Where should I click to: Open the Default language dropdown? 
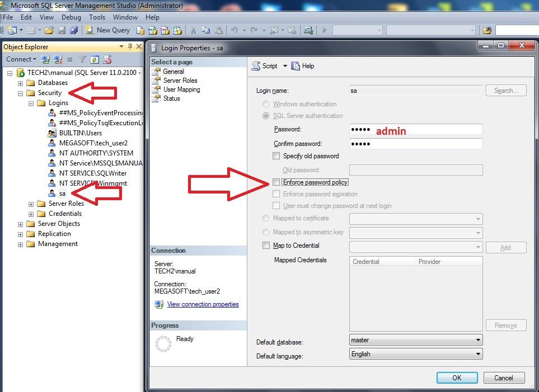click(416, 354)
